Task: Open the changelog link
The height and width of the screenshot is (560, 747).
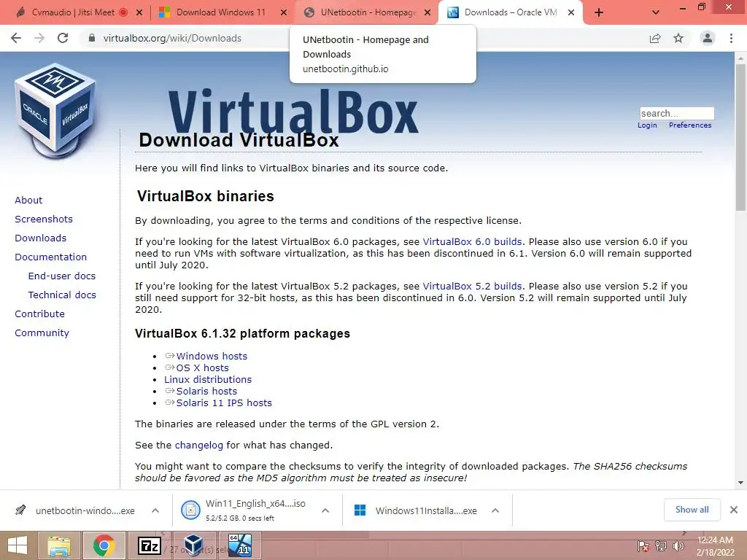Action: click(198, 446)
